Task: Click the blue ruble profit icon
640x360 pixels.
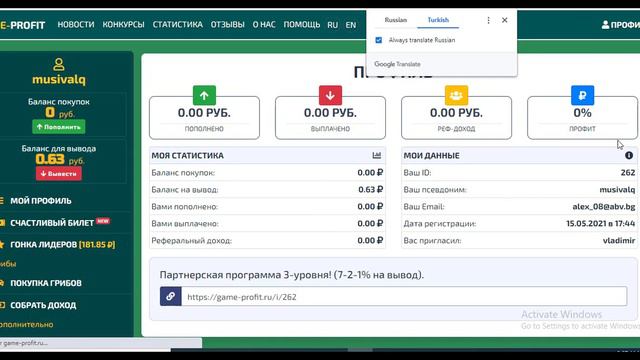Action: point(582,96)
